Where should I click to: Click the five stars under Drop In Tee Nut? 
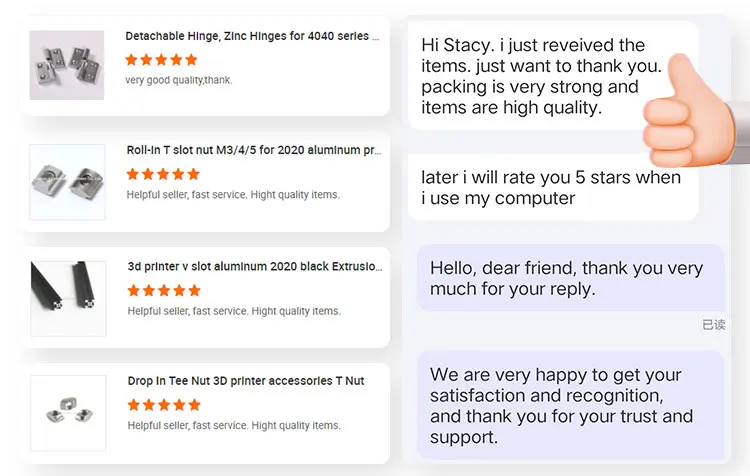coord(164,405)
